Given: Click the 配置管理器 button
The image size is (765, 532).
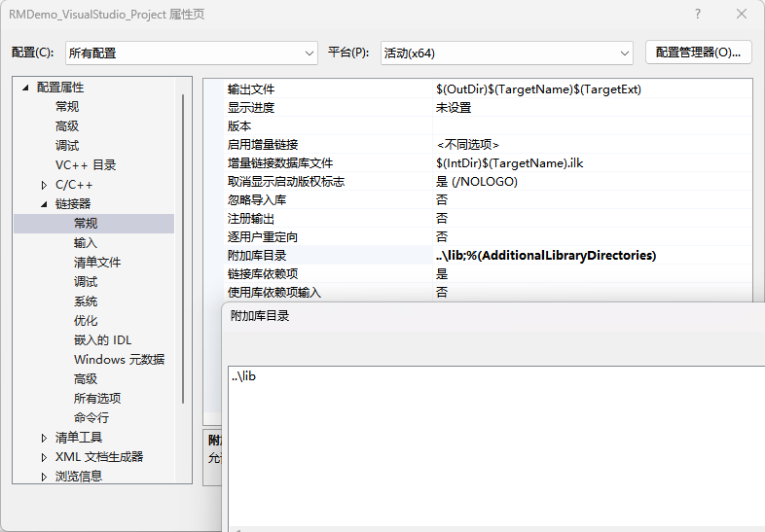Looking at the screenshot, I should (x=698, y=53).
